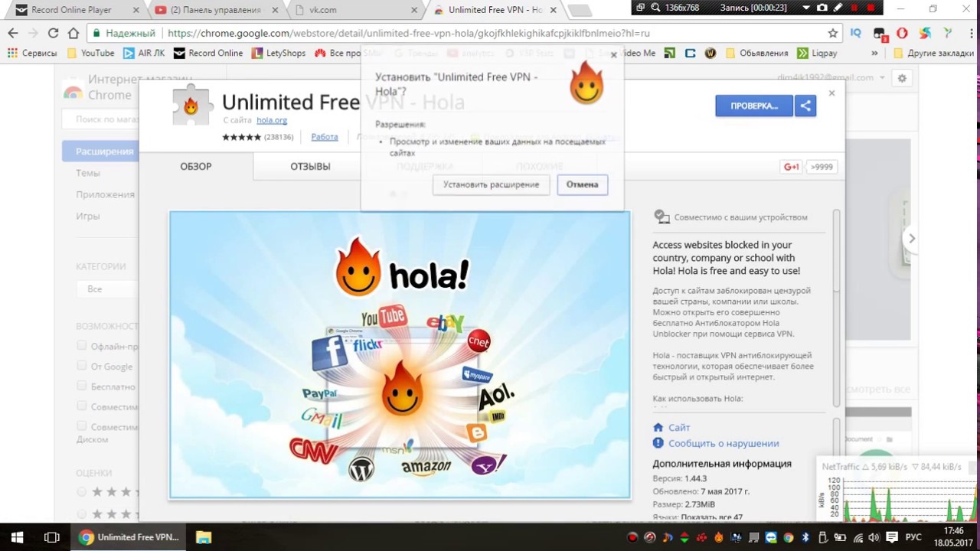This screenshot has height=551, width=980.
Task: Select Игры in the web store sidebar
Action: click(88, 216)
